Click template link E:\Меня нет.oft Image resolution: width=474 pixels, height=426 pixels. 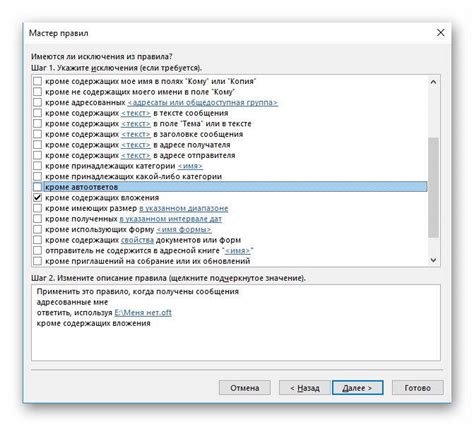[x=143, y=313]
